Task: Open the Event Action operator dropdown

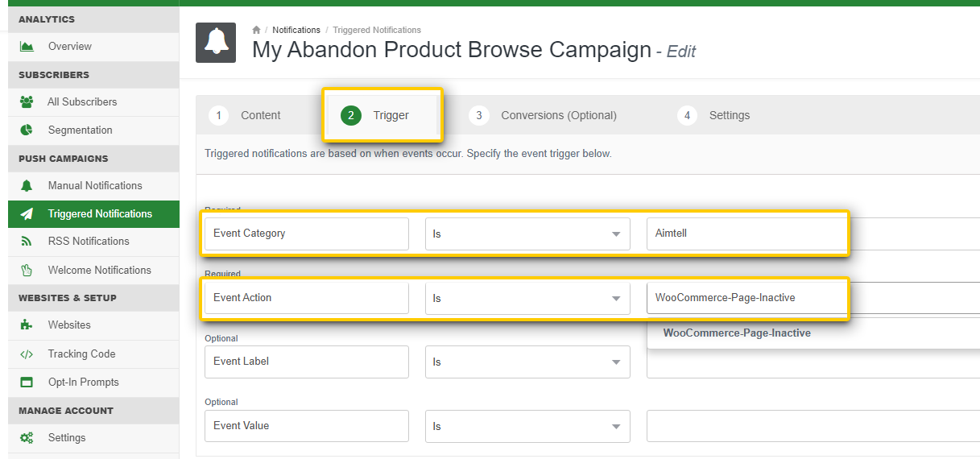Action: tap(527, 299)
